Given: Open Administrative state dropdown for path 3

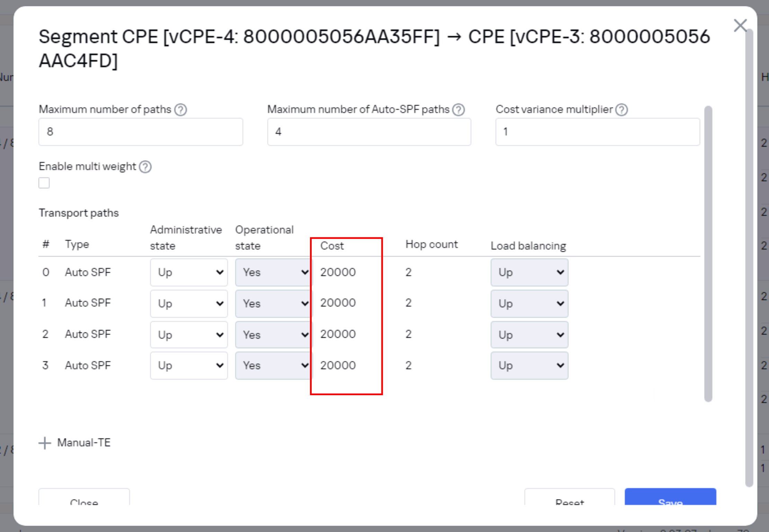Looking at the screenshot, I should pyautogui.click(x=189, y=366).
